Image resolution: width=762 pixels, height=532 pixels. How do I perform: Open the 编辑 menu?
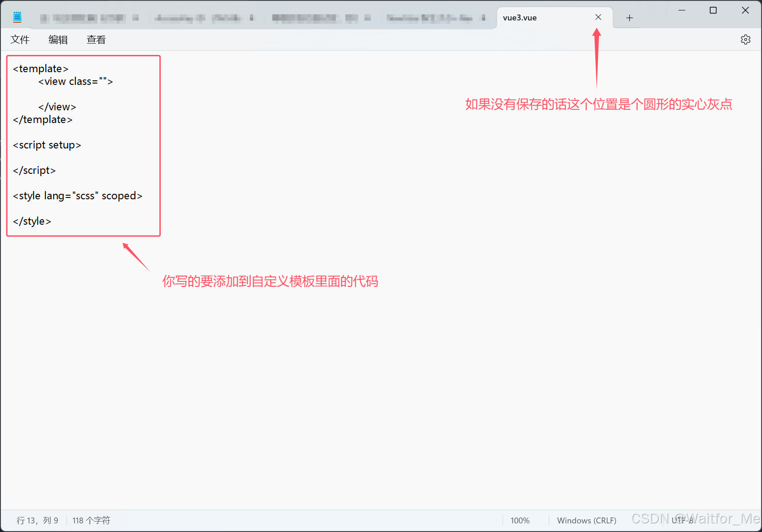(x=58, y=39)
